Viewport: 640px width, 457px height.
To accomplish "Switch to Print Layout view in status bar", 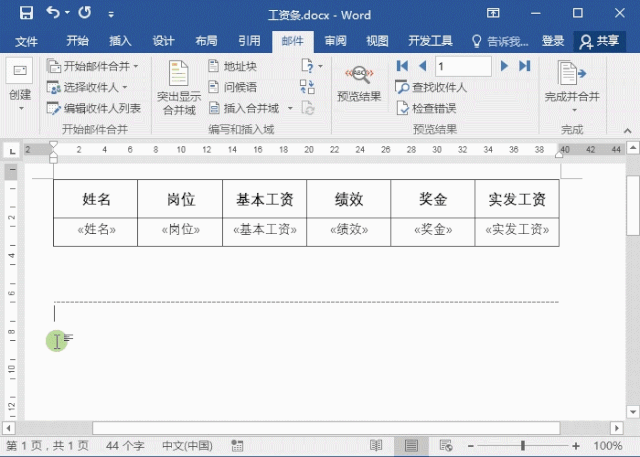I will [410, 445].
